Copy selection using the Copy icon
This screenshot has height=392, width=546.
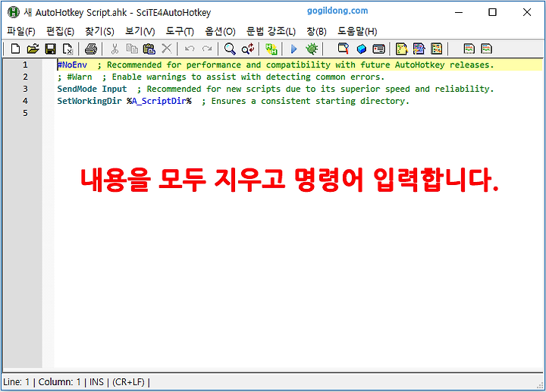(x=132, y=49)
